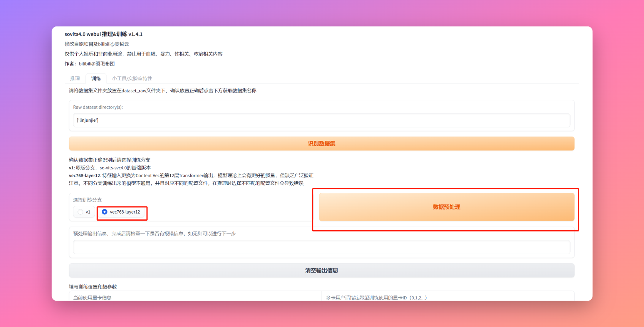Choose the vec768-layer12 radio option
Viewport: 644px width, 327px height.
coord(105,212)
